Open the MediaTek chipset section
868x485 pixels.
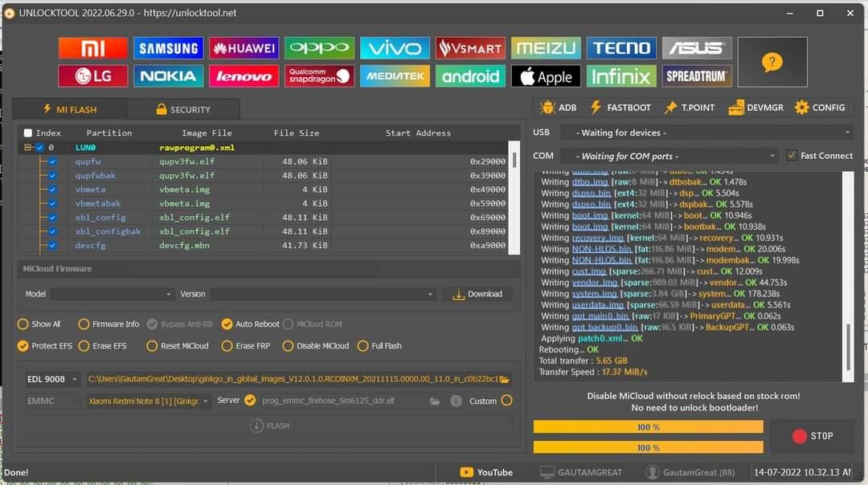(x=395, y=76)
